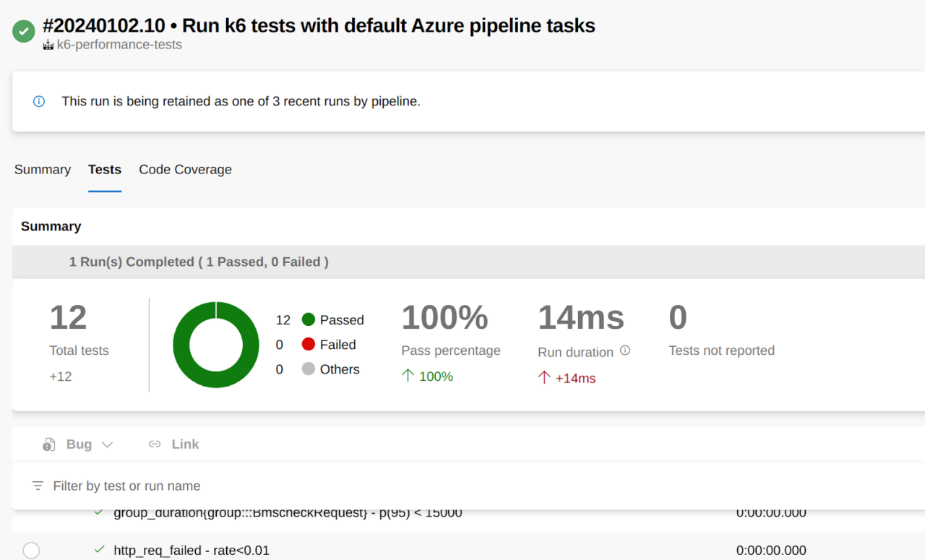Click the Bug button to file a bug
This screenshot has height=560, width=925.
click(78, 444)
